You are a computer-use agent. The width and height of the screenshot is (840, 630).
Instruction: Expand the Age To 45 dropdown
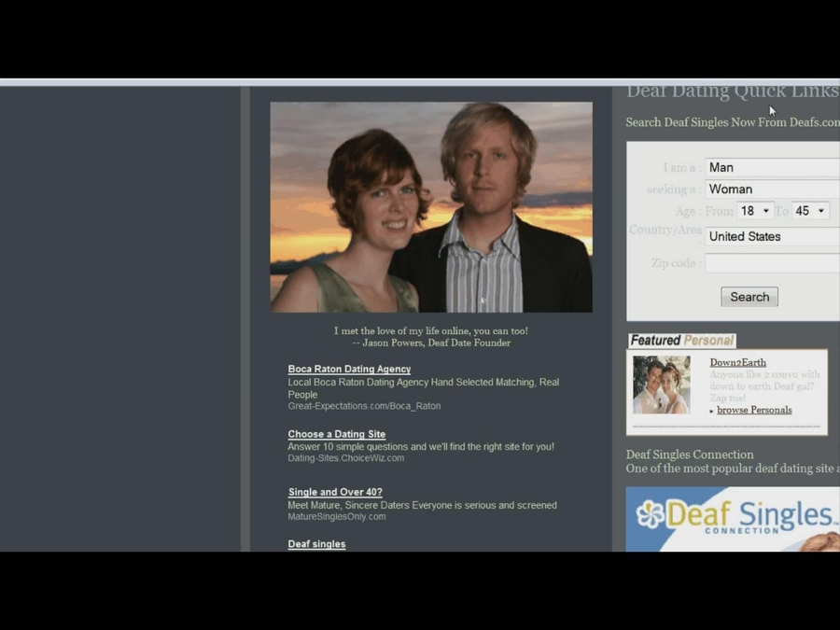[x=808, y=211]
